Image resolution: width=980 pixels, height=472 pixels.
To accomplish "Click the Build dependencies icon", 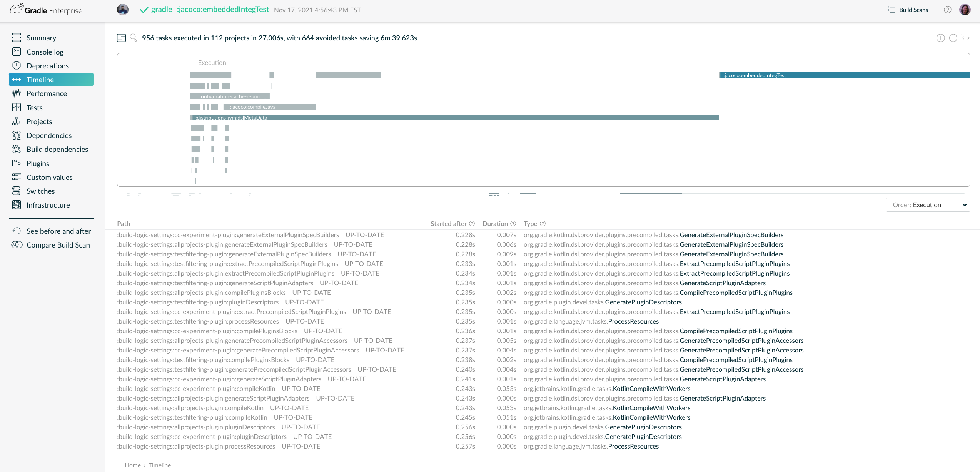I will click(x=17, y=149).
